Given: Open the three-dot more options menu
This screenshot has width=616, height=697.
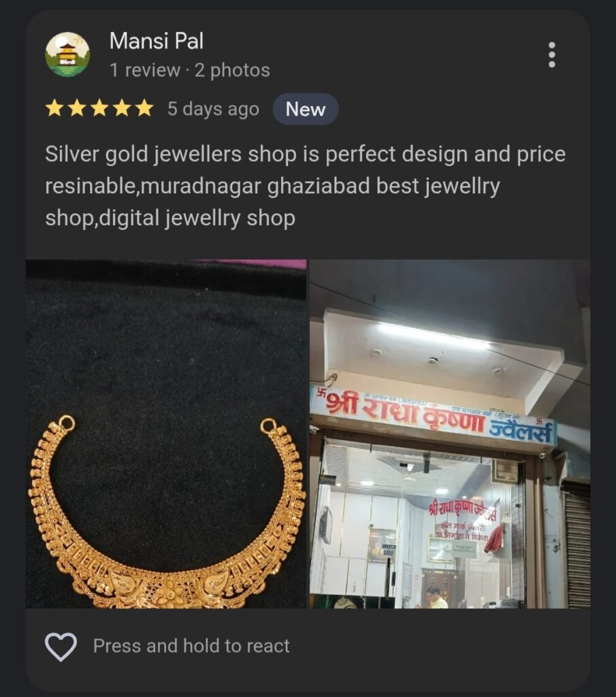Looking at the screenshot, I should tap(551, 55).
